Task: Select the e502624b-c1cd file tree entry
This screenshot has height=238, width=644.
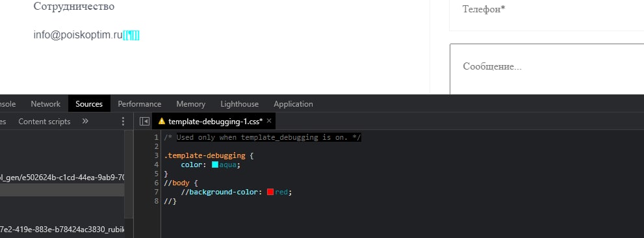Action: pyautogui.click(x=62, y=177)
